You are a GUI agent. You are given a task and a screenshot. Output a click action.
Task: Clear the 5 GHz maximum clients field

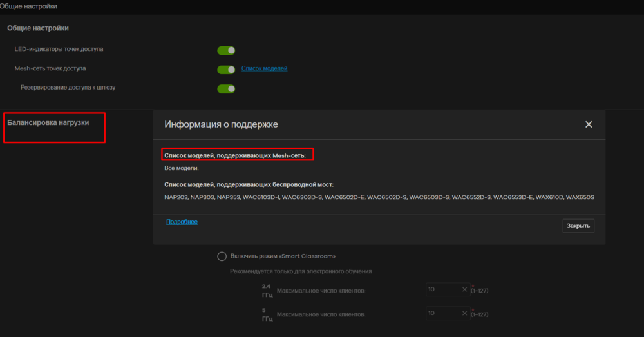[x=464, y=313]
